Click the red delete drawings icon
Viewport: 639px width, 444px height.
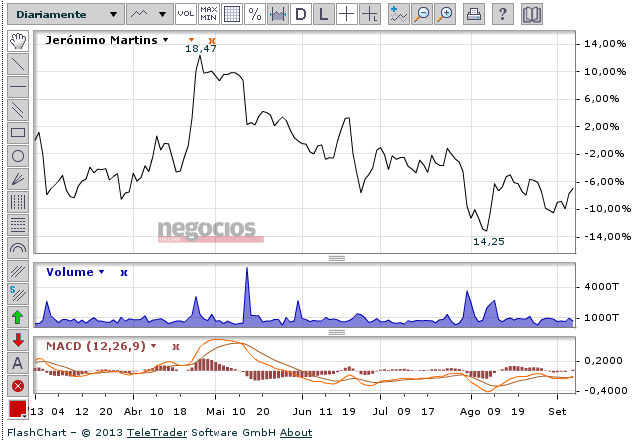[18, 386]
